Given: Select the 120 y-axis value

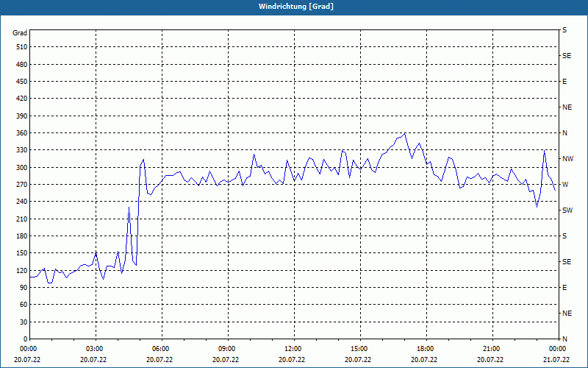Looking at the screenshot, I should 22,270.
